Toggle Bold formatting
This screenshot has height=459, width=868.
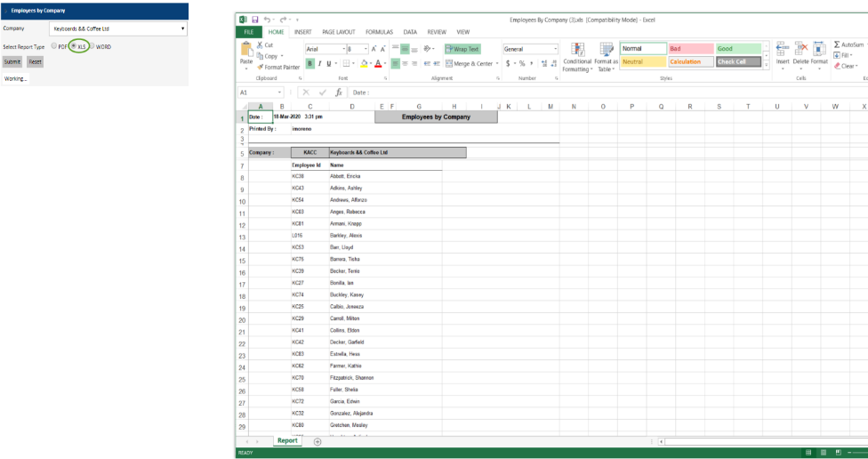point(310,64)
